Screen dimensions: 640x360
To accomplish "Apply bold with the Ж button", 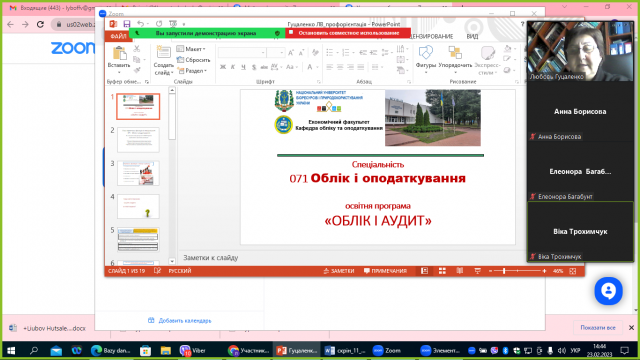I will (222, 67).
